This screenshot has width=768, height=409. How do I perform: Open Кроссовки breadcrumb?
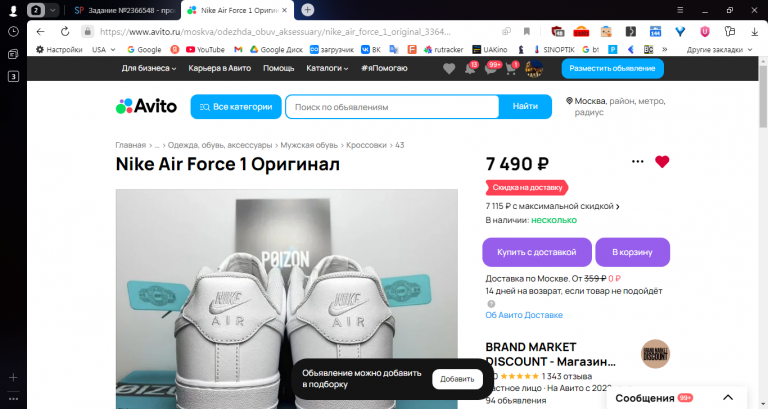tap(366, 145)
